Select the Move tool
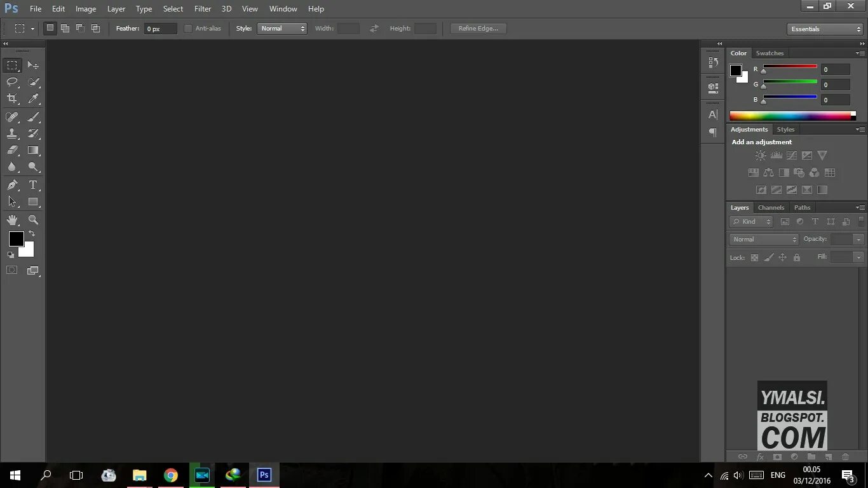 (x=33, y=65)
